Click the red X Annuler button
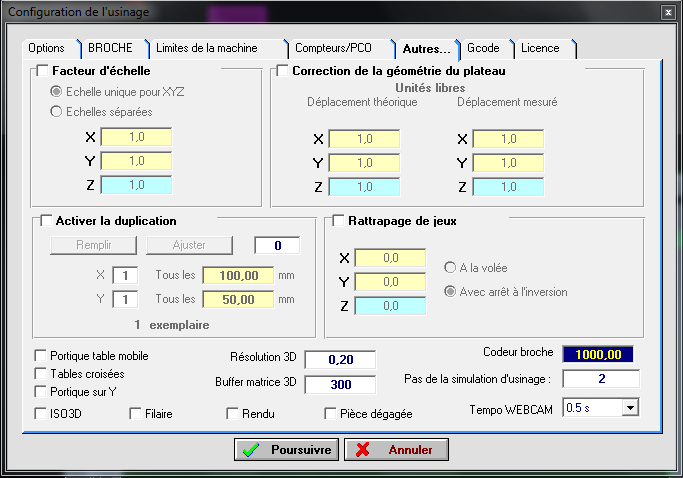This screenshot has height=478, width=683. click(396, 450)
